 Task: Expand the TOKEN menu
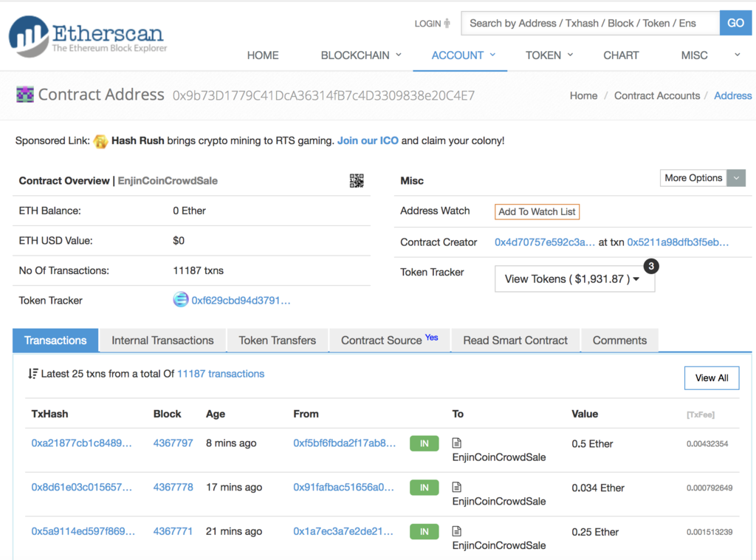pos(549,55)
